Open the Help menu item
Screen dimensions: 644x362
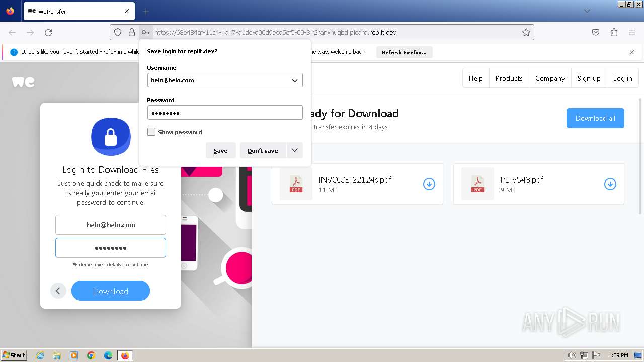pyautogui.click(x=476, y=78)
